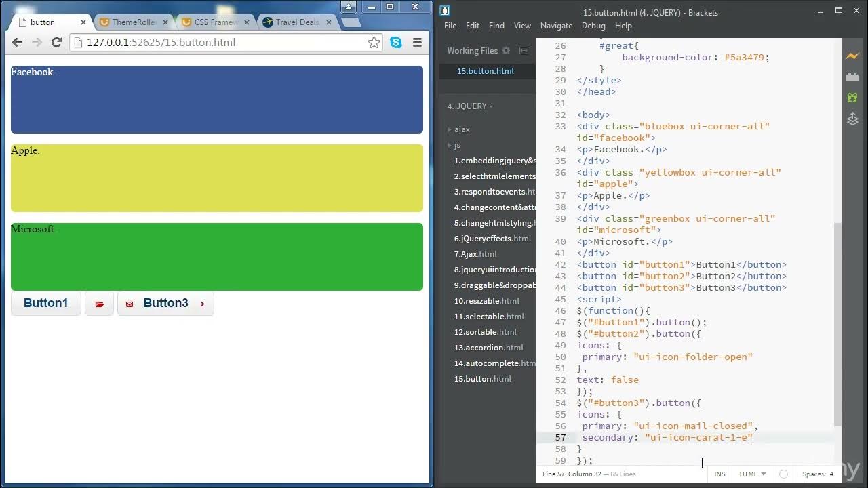Click the linting status circle in status bar
This screenshot has width=868, height=488.
[784, 474]
